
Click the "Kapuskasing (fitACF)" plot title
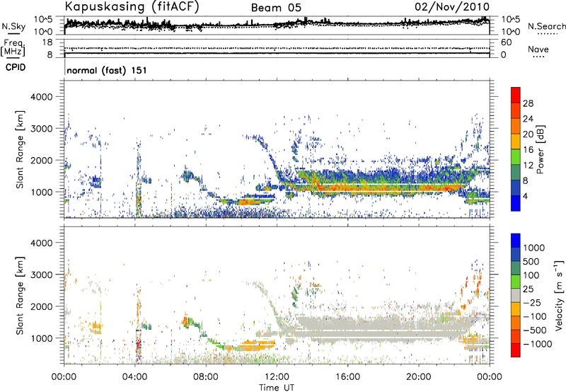132,6
